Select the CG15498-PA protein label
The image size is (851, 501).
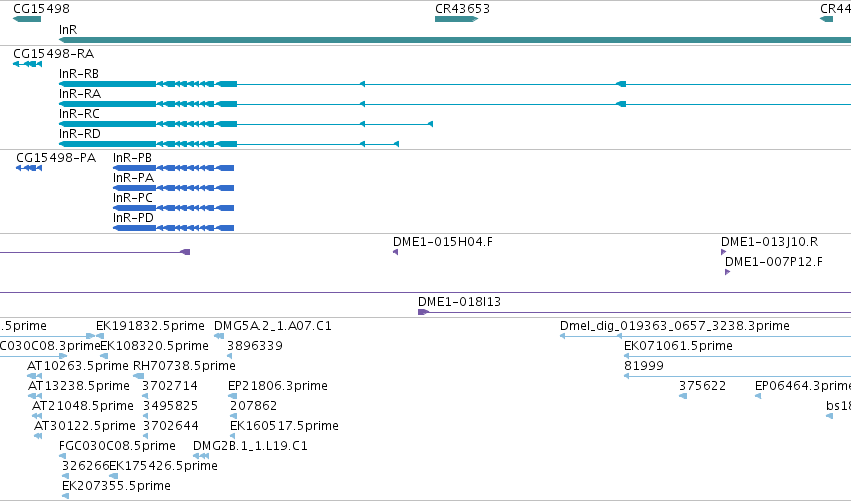[x=56, y=158]
